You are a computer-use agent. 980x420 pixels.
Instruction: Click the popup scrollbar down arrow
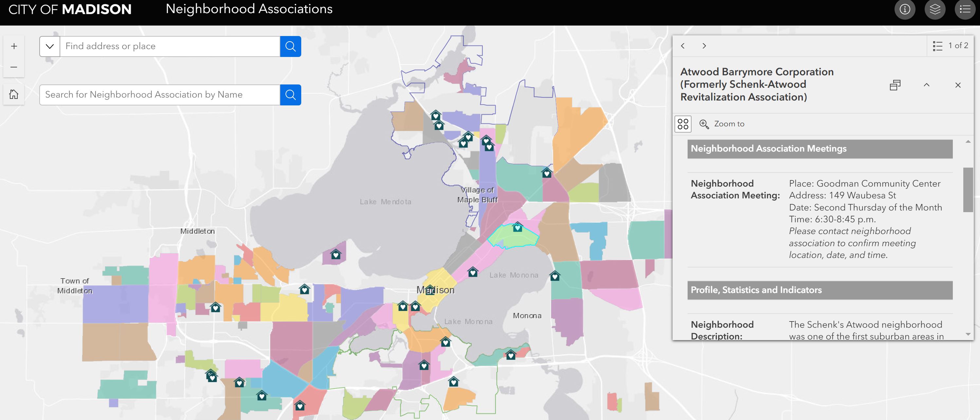point(968,335)
